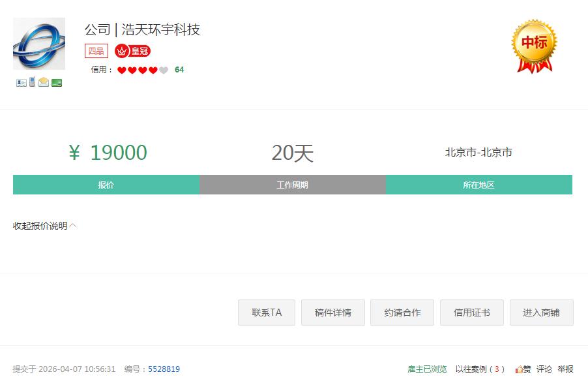Click the green bank card verification icon
Image resolution: width=588 pixels, height=383 pixels.
(x=57, y=83)
